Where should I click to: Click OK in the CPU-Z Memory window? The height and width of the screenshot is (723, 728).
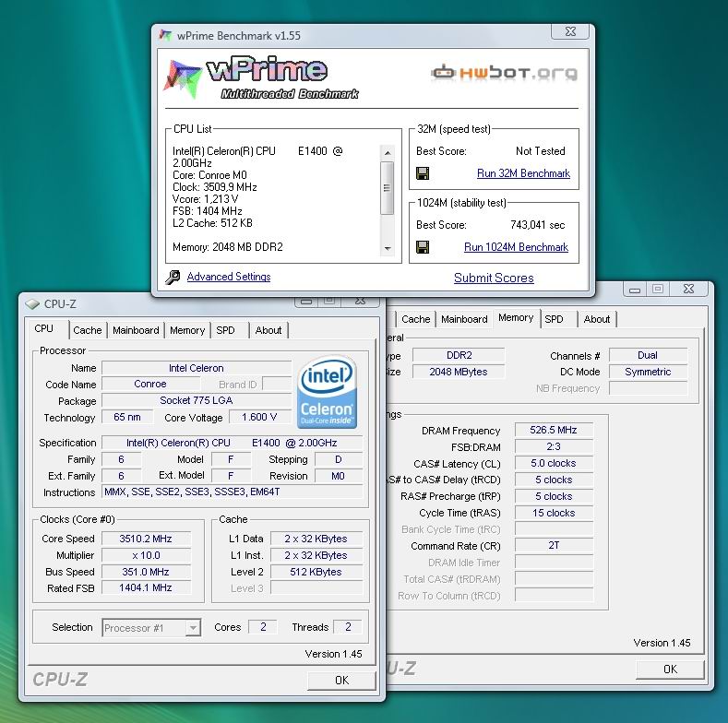pos(670,670)
